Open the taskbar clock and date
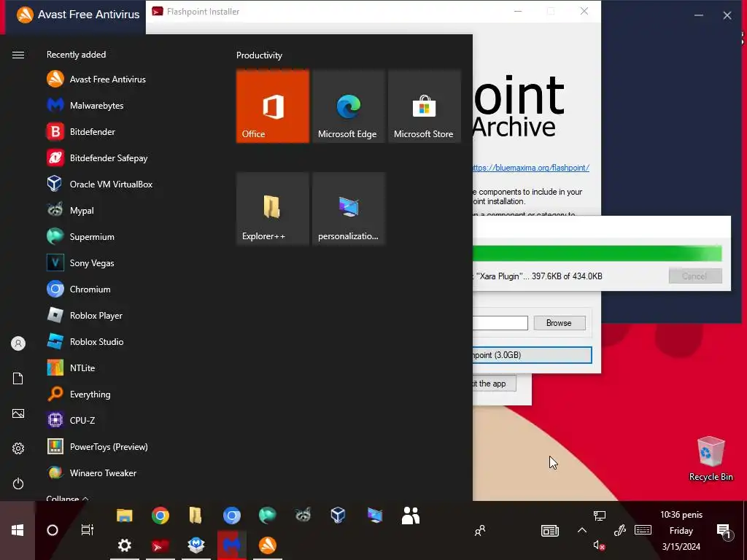Image resolution: width=747 pixels, height=560 pixels. pyautogui.click(x=681, y=531)
